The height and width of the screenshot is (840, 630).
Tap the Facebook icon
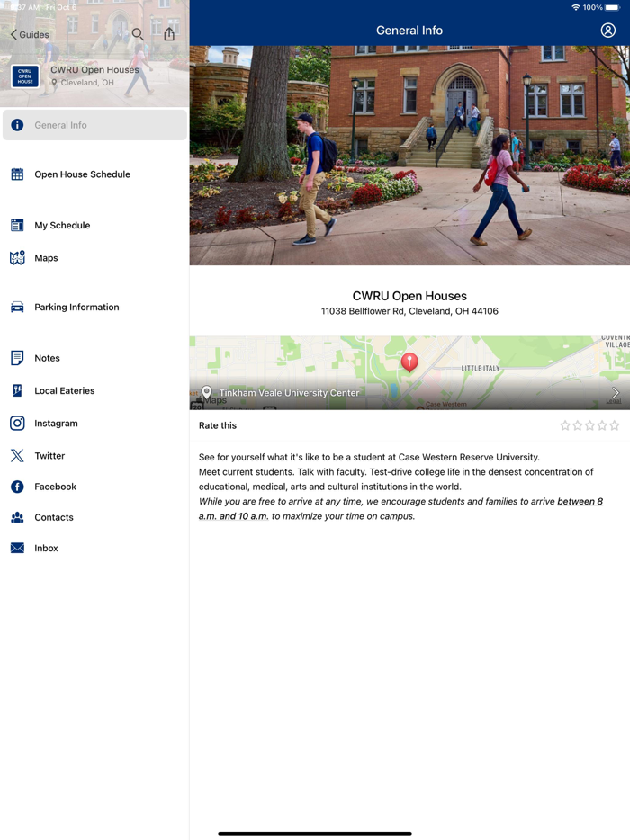coord(17,487)
